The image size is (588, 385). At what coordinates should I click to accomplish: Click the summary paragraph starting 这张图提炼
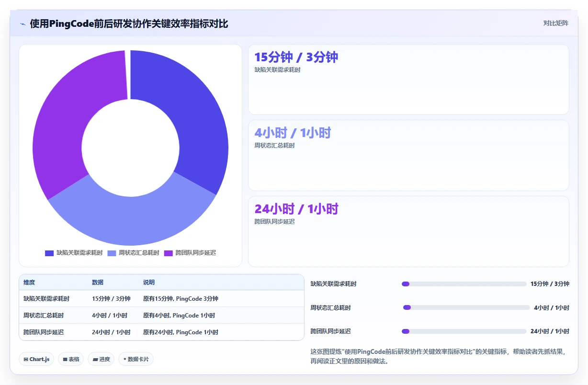(439, 356)
